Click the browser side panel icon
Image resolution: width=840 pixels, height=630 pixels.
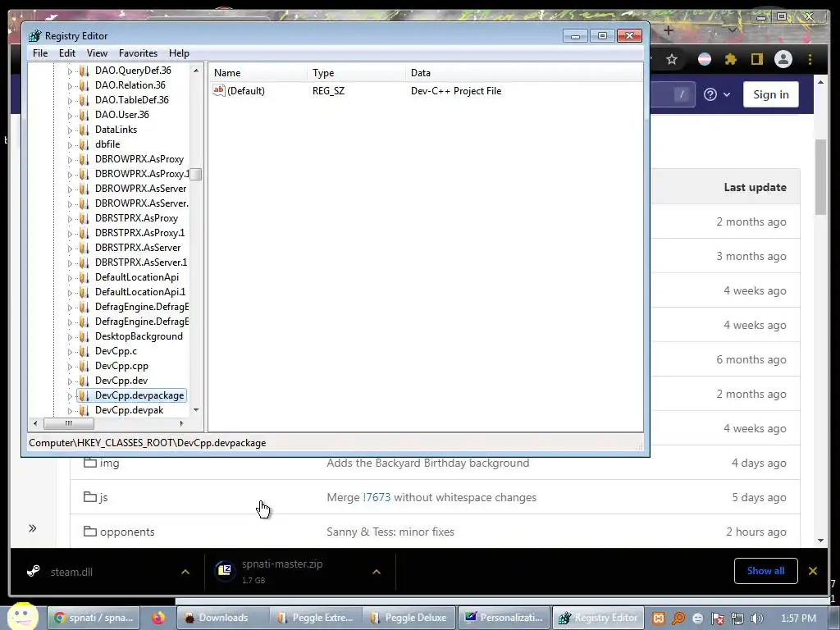(756, 59)
